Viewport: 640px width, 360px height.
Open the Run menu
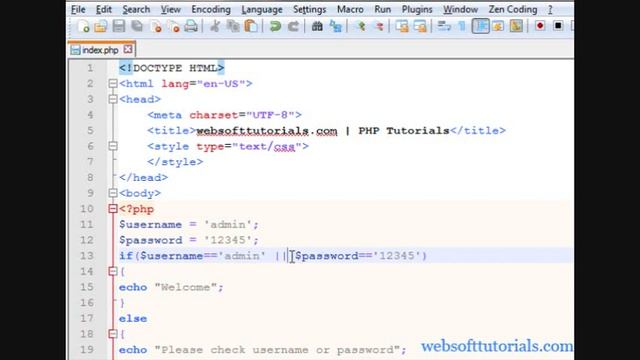(382, 9)
